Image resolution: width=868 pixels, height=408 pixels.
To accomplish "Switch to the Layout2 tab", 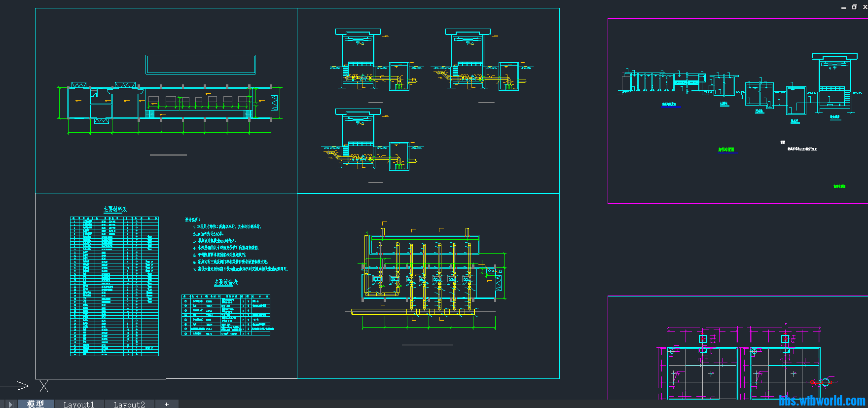I will 129,404.
